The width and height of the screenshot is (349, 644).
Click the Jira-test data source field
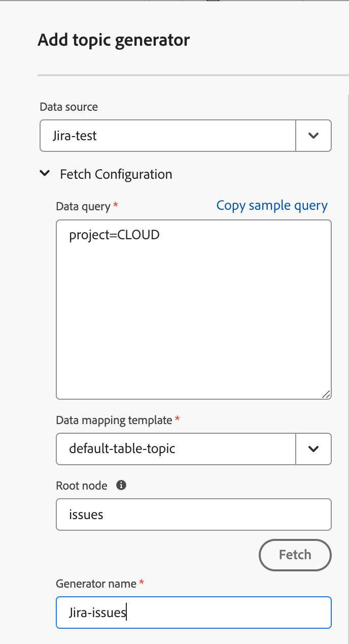[x=167, y=136]
